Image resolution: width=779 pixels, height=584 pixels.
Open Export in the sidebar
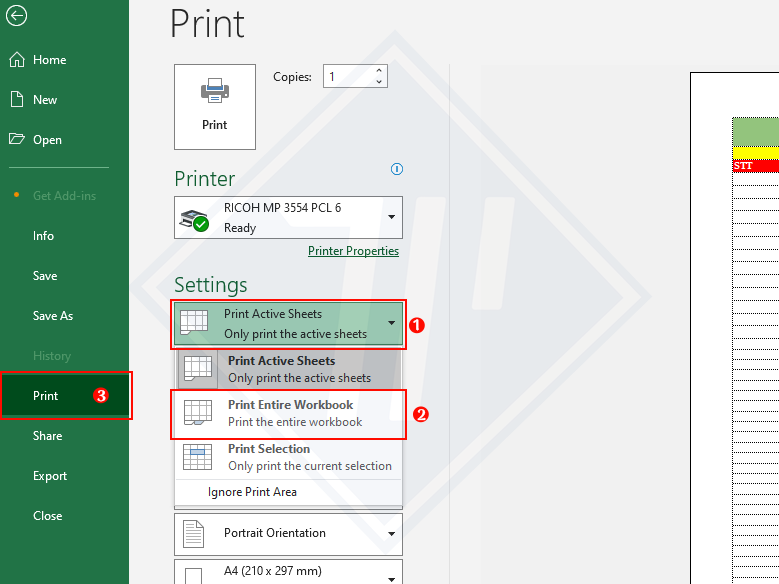click(x=50, y=476)
